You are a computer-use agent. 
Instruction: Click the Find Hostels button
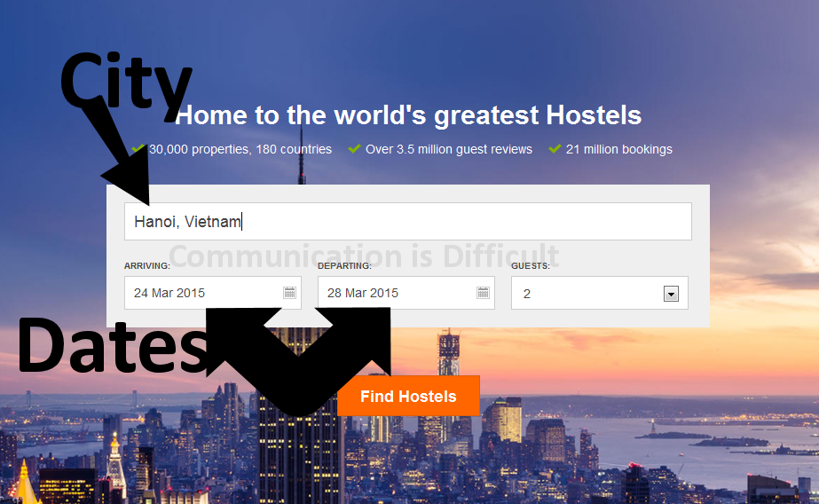408,396
